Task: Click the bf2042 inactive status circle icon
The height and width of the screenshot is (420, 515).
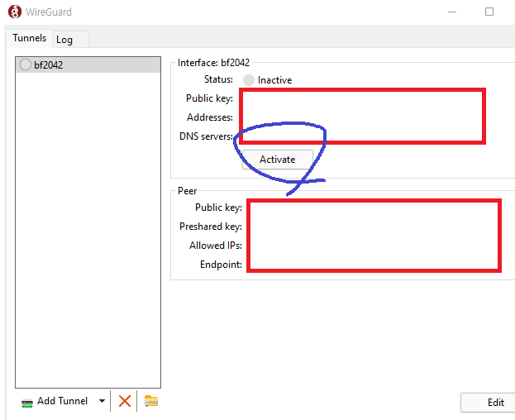Action: (x=26, y=64)
